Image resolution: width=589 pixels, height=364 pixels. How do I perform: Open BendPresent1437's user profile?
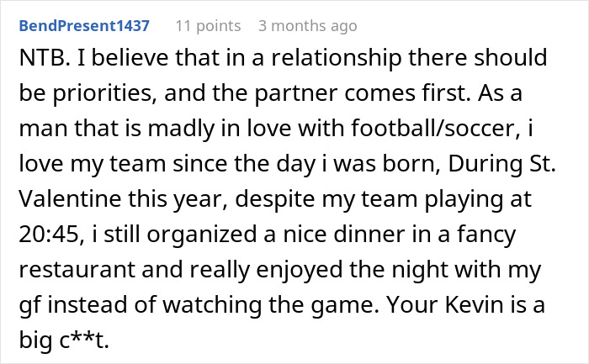(84, 26)
